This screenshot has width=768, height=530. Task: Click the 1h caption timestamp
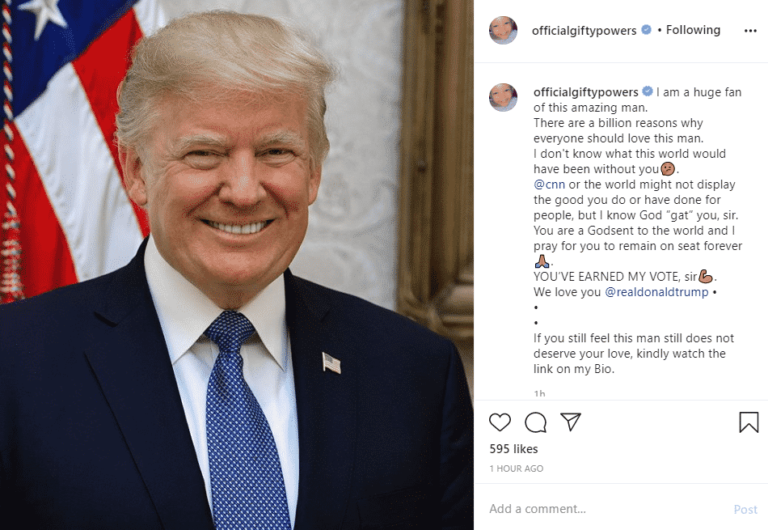[539, 393]
